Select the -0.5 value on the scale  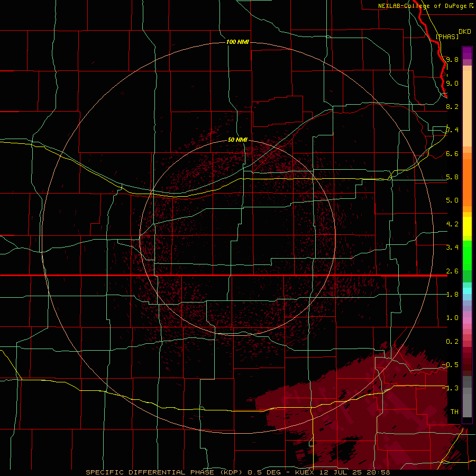(x=450, y=364)
